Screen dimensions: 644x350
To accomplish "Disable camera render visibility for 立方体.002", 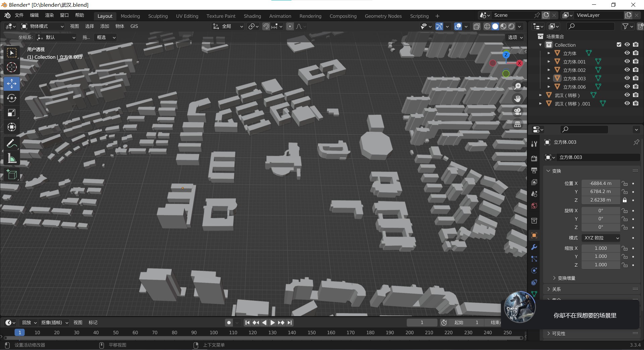I will click(636, 70).
